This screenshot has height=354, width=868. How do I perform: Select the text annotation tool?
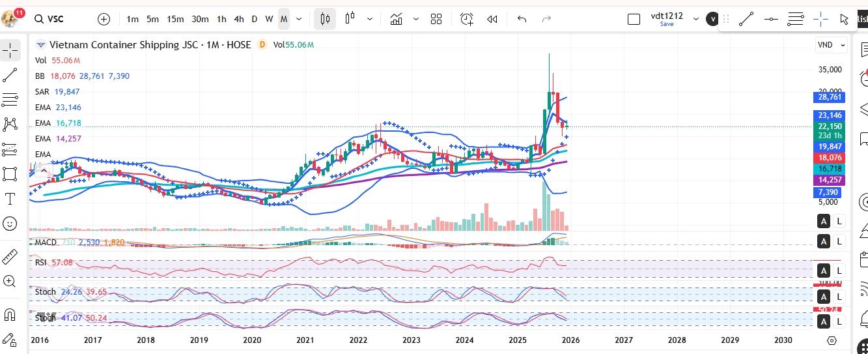pos(10,199)
